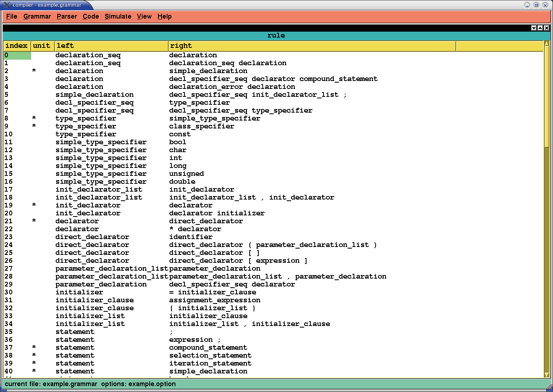Click the 'index' column header
The image size is (553, 392).
point(17,46)
